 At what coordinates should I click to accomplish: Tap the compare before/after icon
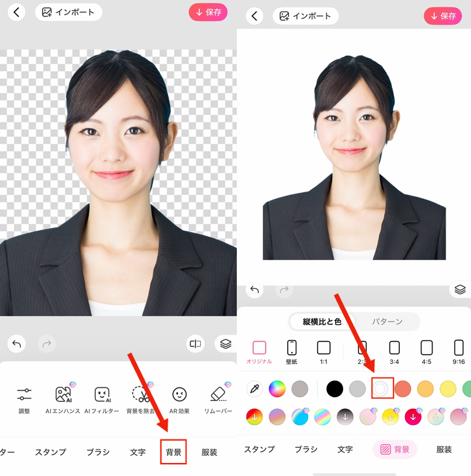click(x=195, y=344)
